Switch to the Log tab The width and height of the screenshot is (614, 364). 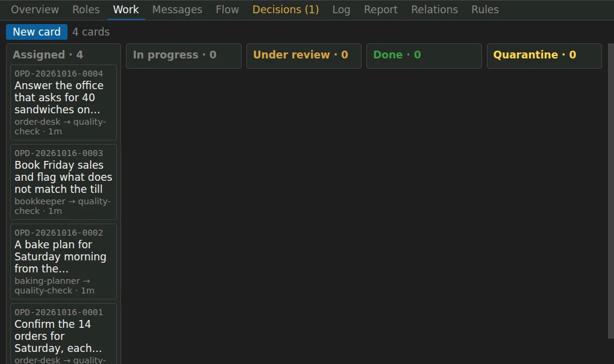click(x=341, y=10)
